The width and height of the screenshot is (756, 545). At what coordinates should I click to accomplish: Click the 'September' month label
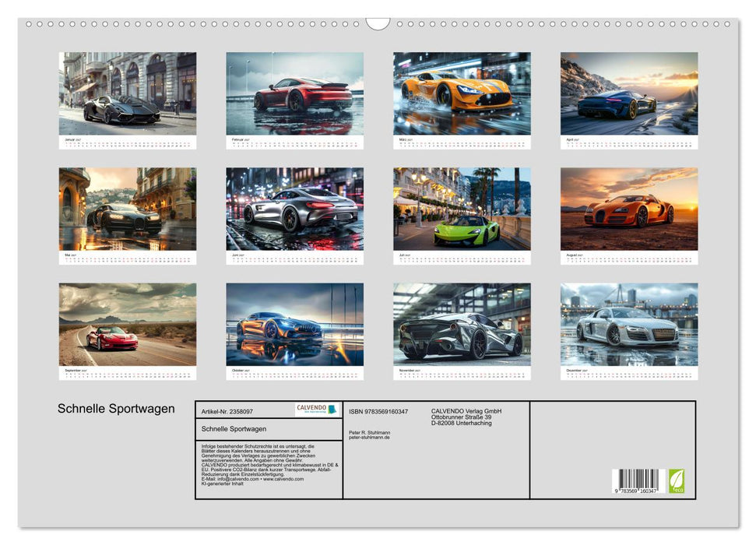[74, 371]
